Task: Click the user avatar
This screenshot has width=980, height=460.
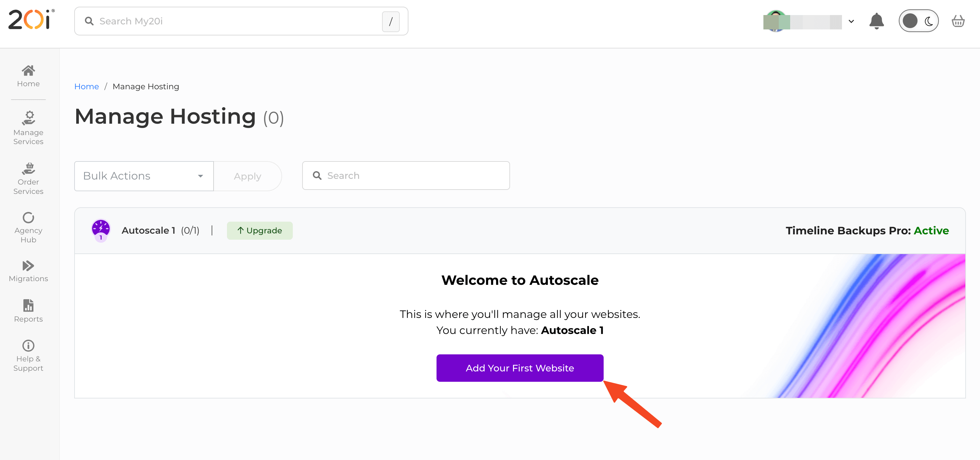Action: 775,21
